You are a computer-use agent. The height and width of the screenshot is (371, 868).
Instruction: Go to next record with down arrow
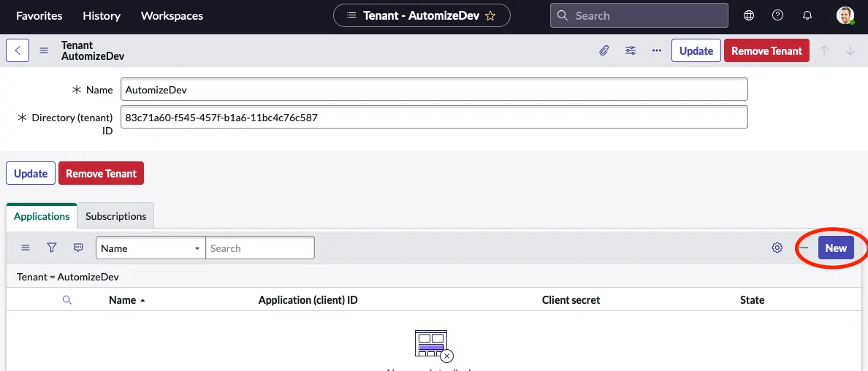point(851,50)
